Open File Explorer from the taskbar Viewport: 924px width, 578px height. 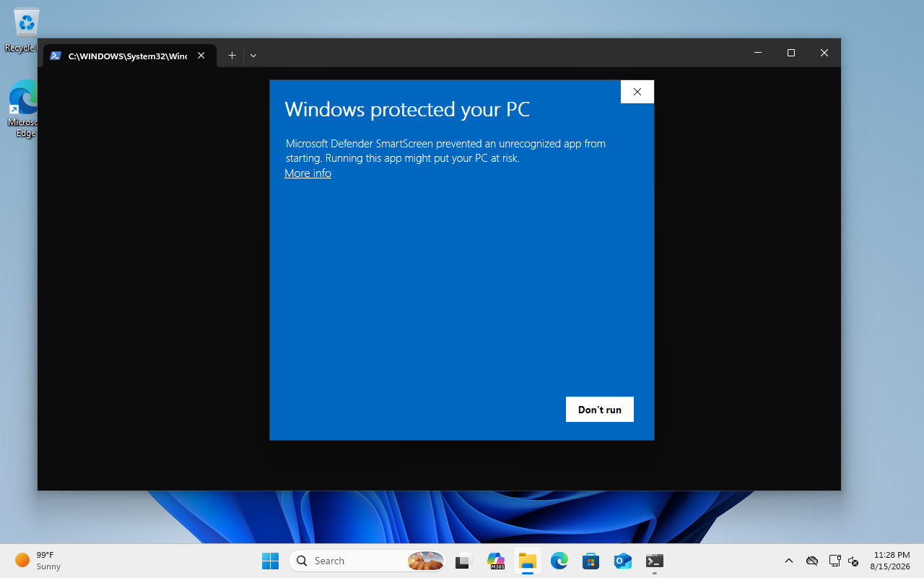click(x=528, y=561)
